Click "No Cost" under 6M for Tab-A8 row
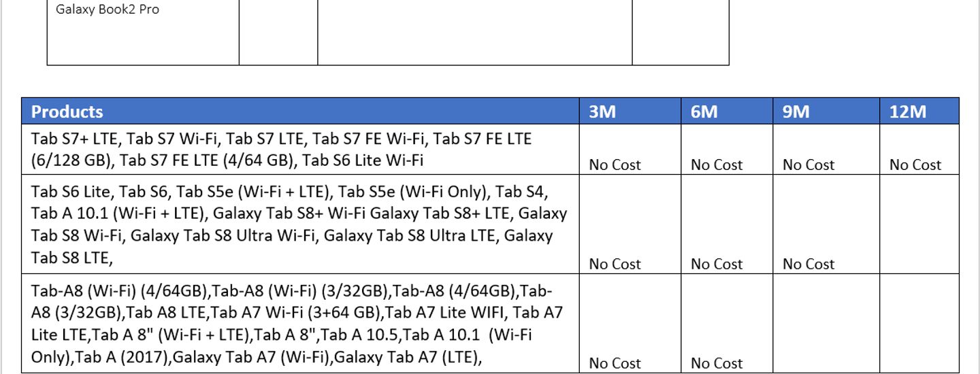980x374 pixels. (x=717, y=363)
